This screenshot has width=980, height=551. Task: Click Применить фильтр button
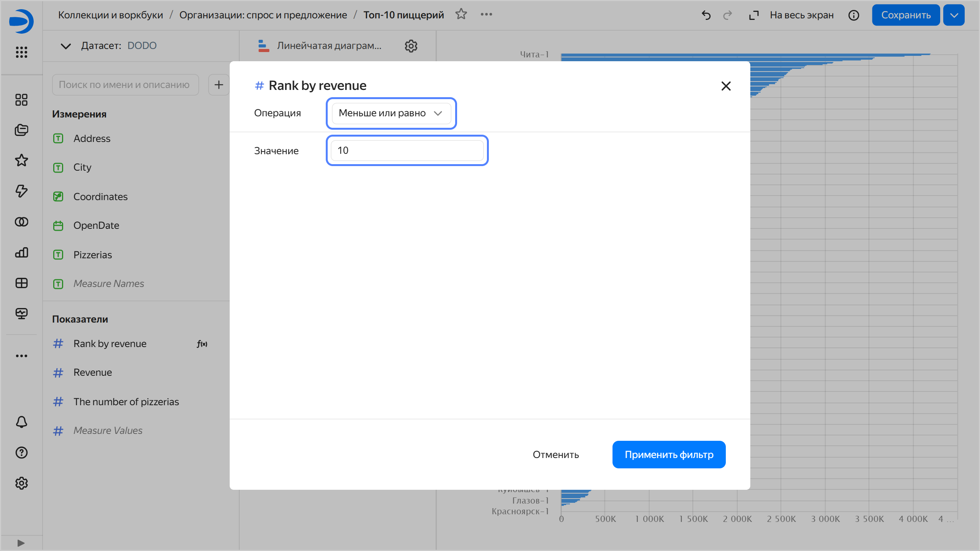pyautogui.click(x=668, y=455)
